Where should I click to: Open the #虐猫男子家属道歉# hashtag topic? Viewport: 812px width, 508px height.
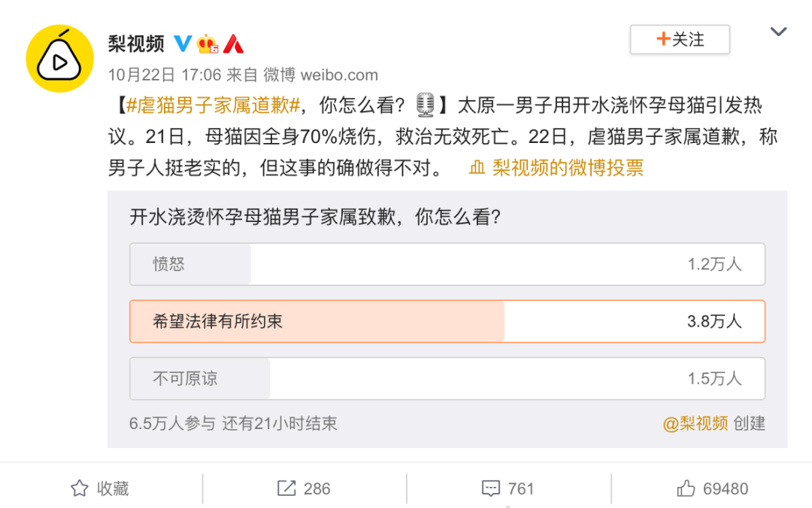[x=214, y=106]
